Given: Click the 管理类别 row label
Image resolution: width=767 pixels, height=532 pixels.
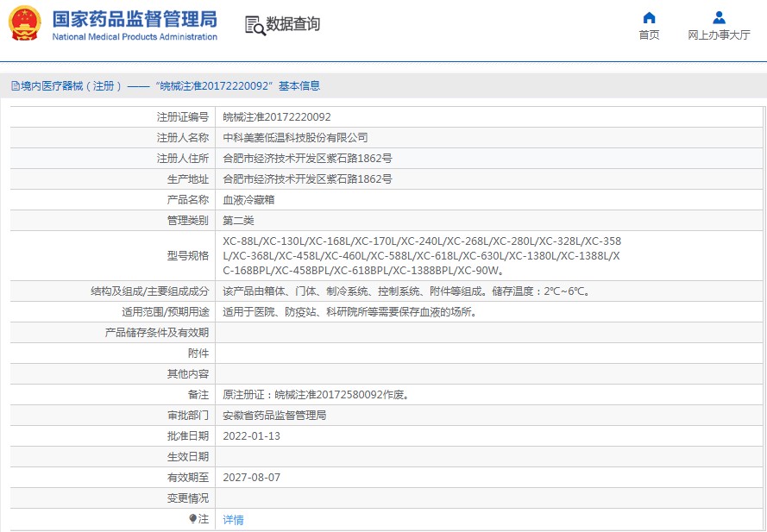Looking at the screenshot, I should (x=188, y=221).
